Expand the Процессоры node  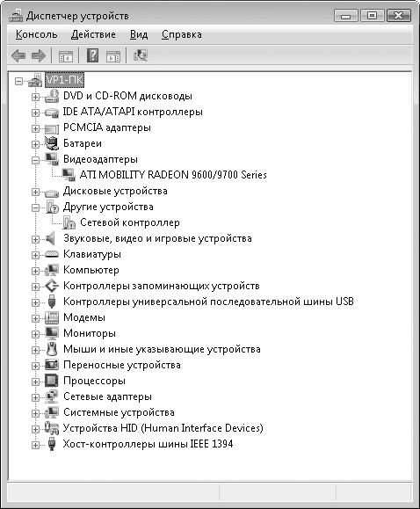click(x=35, y=382)
